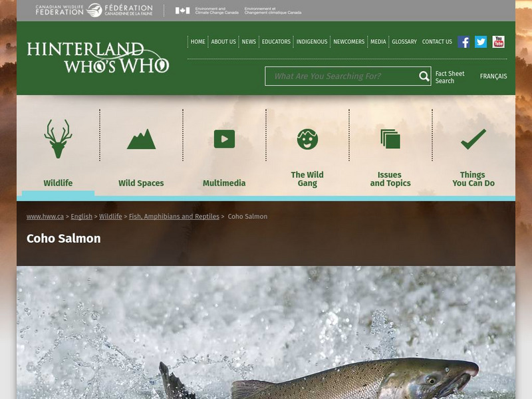Viewport: 532px width, 399px height.
Task: Select the Wild Spaces section label
Action: coord(141,184)
